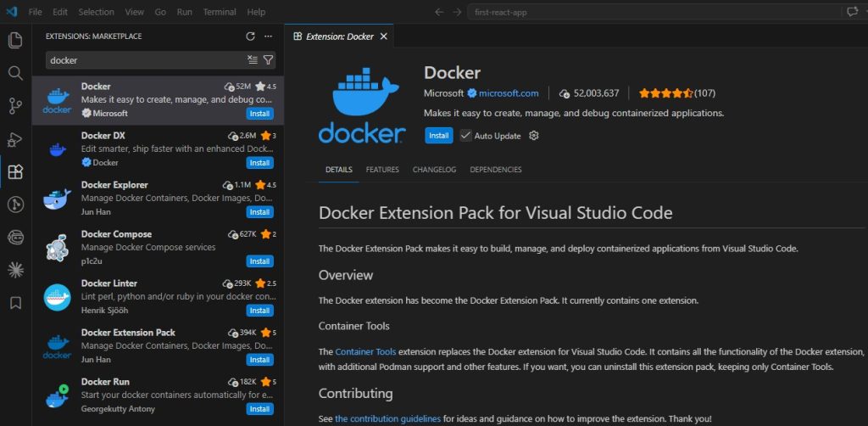Click the star rating with 107 reviews

pos(677,93)
